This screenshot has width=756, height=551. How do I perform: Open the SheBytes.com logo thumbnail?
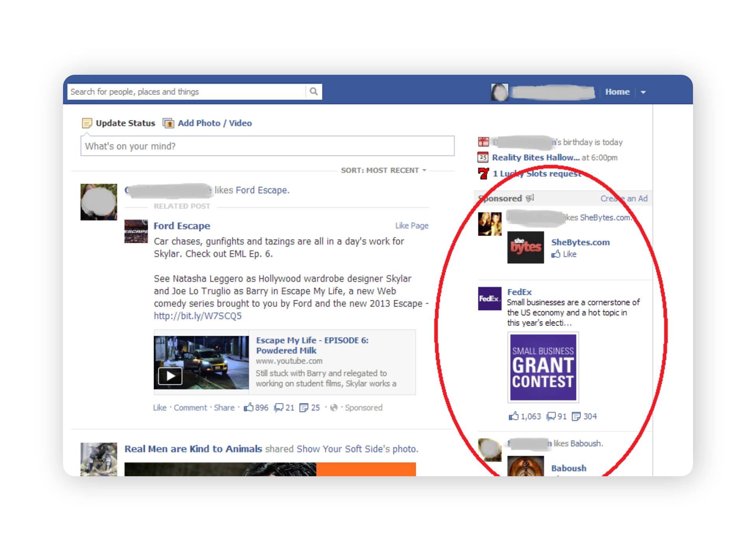[525, 247]
